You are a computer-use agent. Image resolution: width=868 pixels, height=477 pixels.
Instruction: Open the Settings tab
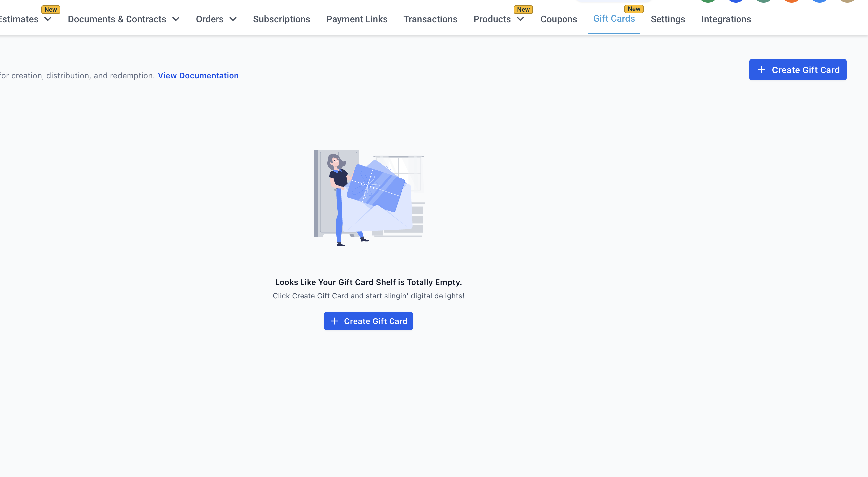(x=668, y=19)
